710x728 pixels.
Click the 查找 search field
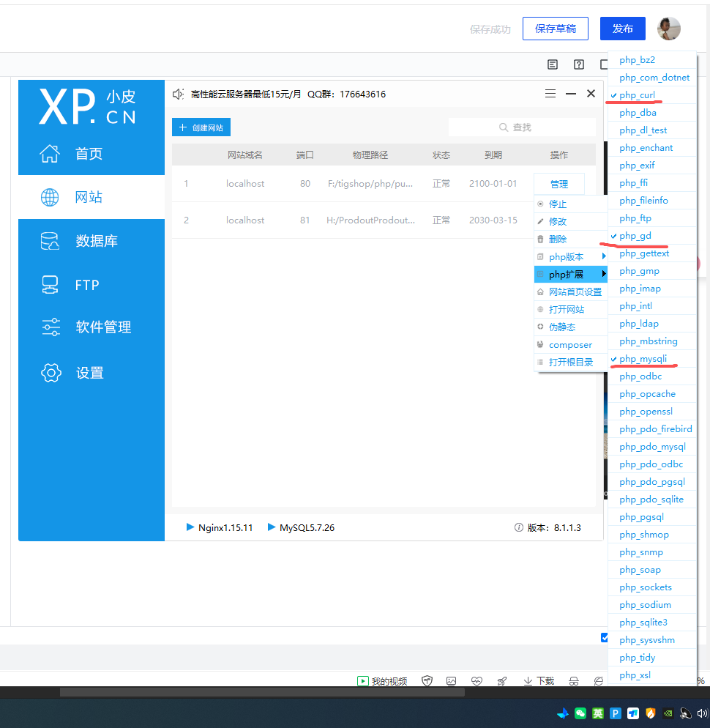[521, 127]
